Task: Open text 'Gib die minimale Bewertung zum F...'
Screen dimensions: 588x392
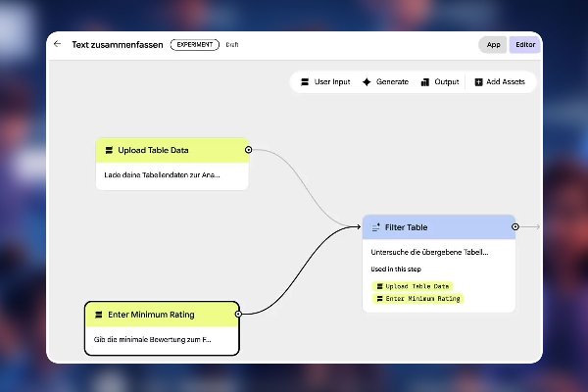Action: 152,339
